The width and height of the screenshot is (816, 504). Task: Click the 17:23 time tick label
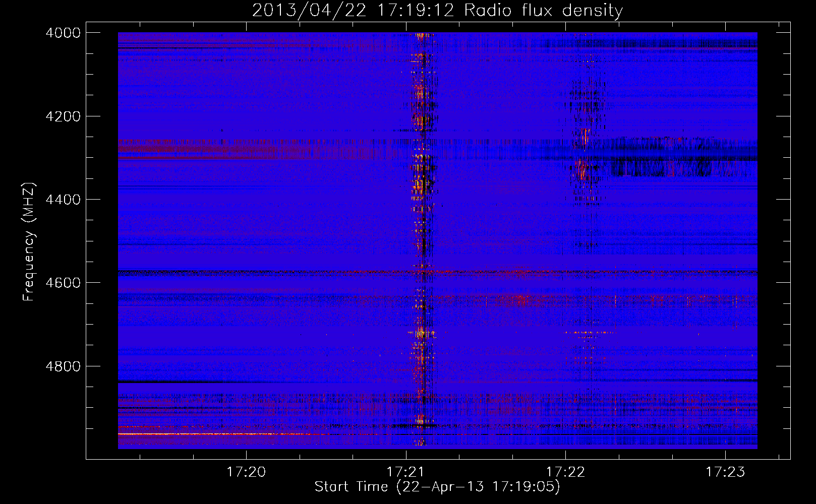[725, 472]
